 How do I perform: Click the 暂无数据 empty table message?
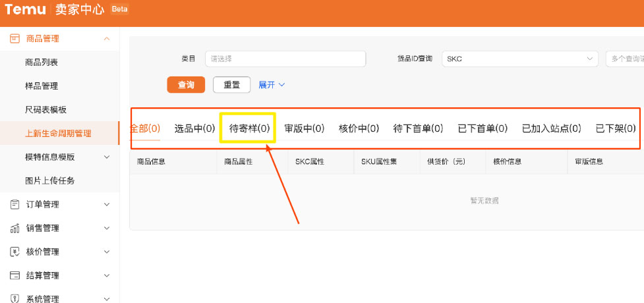(x=484, y=201)
